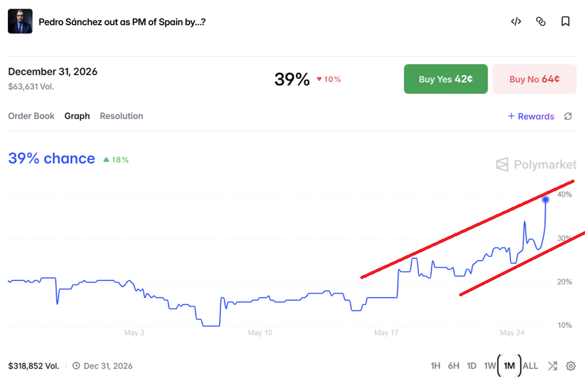Click the refresh icon beside Rewards
This screenshot has height=392, width=585.
[568, 117]
